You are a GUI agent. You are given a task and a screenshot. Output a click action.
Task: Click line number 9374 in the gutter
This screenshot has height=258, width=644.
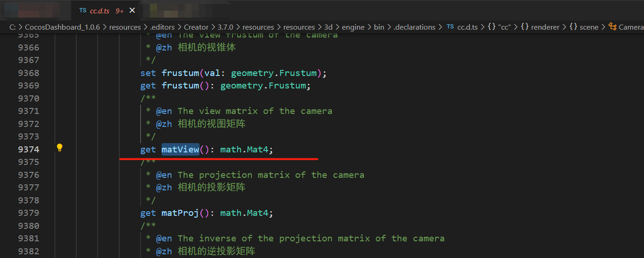pyautogui.click(x=29, y=149)
